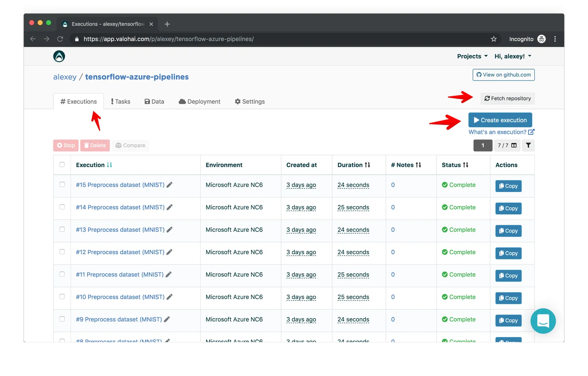Screen dimensions: 588x376
Task: Check the box for execution #14
Action: 62,207
